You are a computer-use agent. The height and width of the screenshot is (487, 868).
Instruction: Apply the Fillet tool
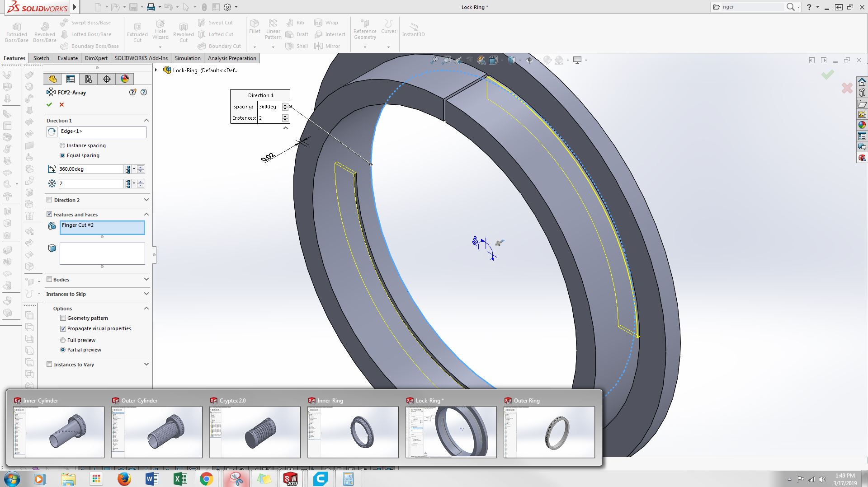255,27
